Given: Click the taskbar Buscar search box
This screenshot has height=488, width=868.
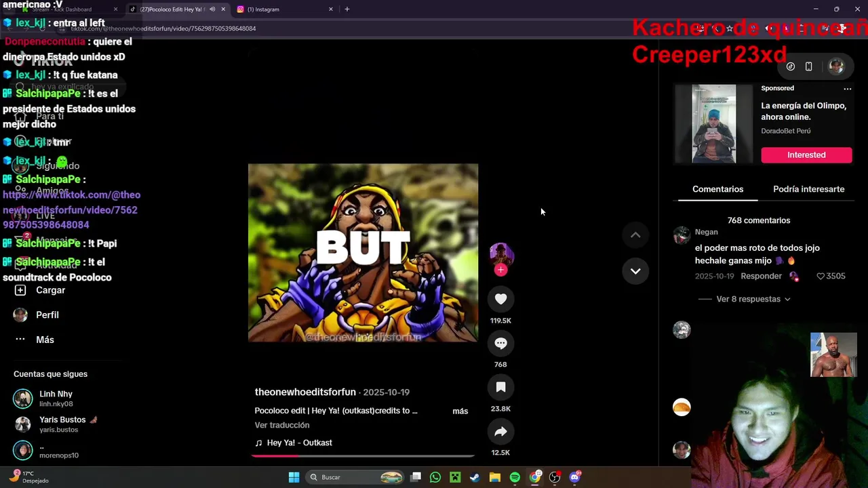Looking at the screenshot, I should tap(357, 477).
